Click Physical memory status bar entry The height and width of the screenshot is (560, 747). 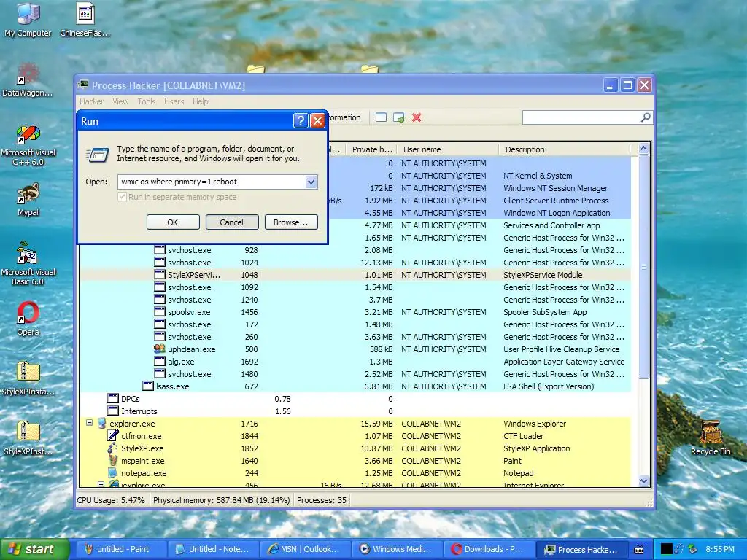[222, 500]
